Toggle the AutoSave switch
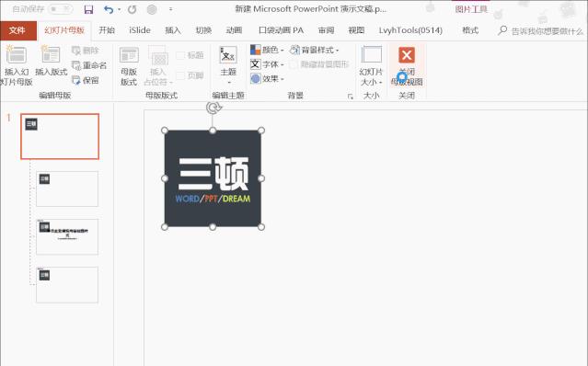Image resolution: width=588 pixels, height=366 pixels. [x=60, y=9]
